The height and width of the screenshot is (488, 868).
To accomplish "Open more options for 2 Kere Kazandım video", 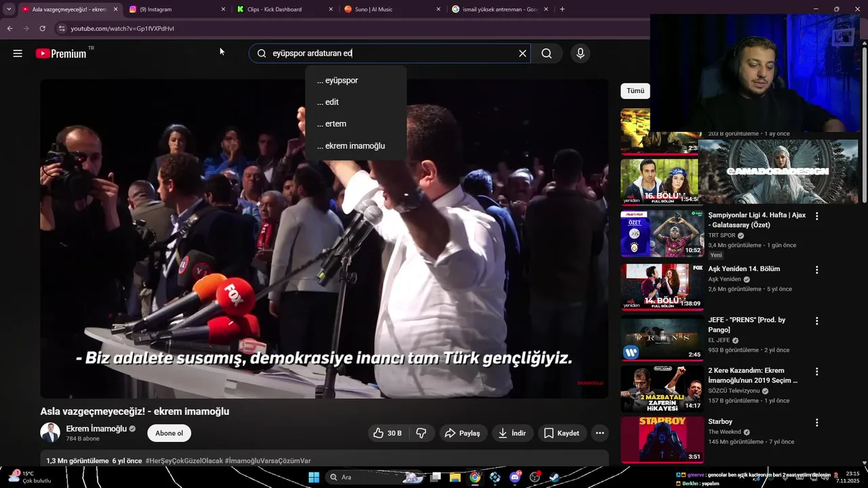I will 816,371.
